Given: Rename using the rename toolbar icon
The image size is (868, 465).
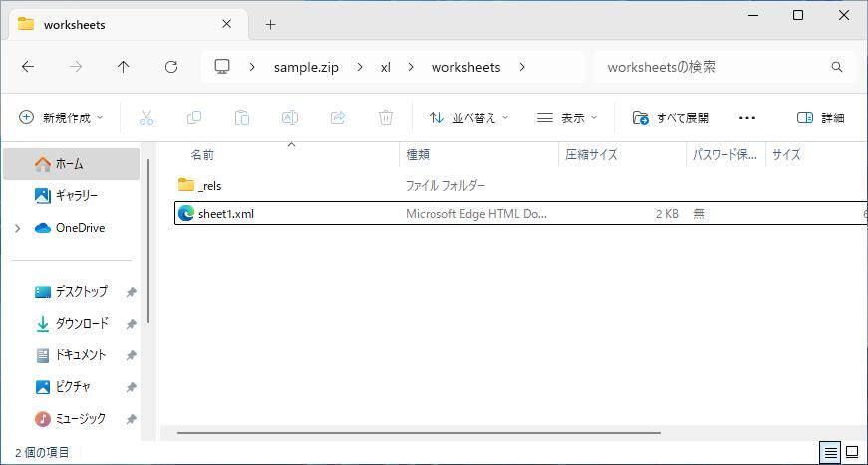Looking at the screenshot, I should coord(290,117).
